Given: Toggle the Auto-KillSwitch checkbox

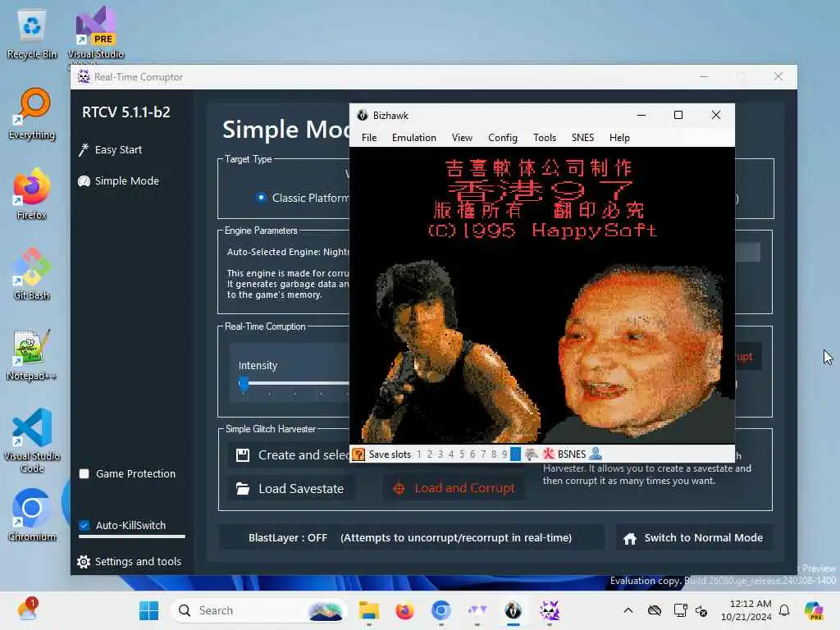Looking at the screenshot, I should coord(84,525).
